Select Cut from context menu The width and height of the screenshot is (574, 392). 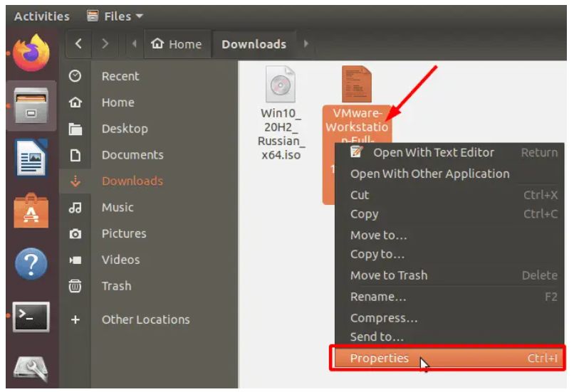(x=449, y=195)
